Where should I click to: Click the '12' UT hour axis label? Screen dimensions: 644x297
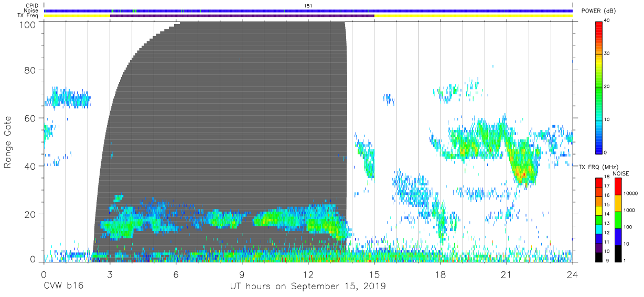pos(308,274)
